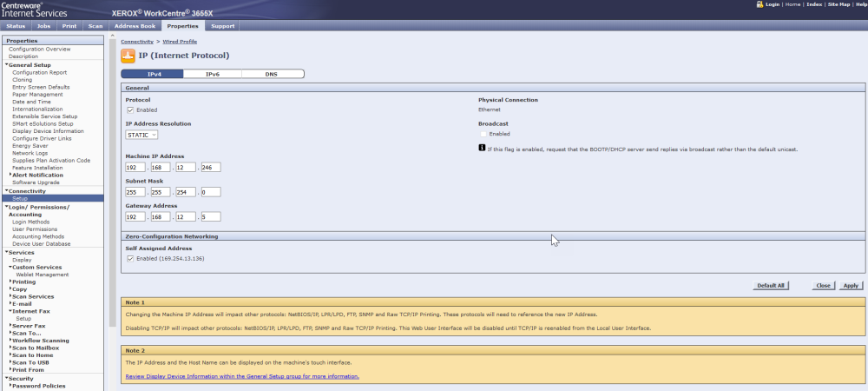Open Device User Database in sidebar

pyautogui.click(x=42, y=243)
